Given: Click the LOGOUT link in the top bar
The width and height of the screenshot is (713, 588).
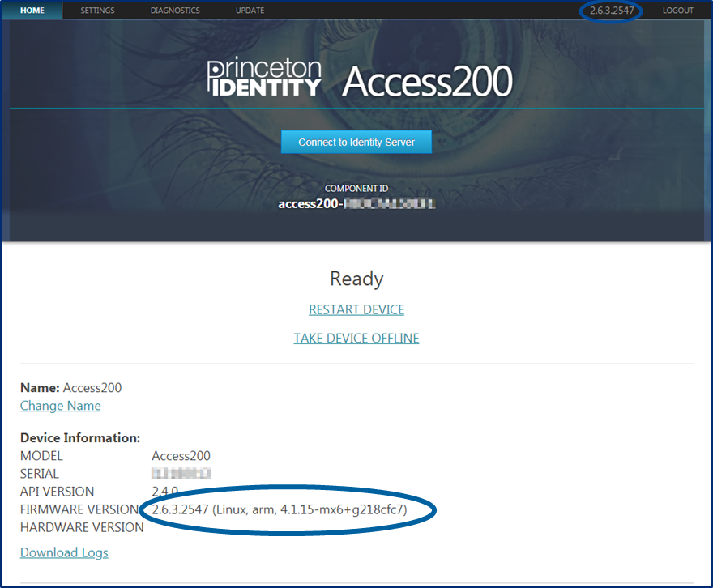Looking at the screenshot, I should coord(677,11).
